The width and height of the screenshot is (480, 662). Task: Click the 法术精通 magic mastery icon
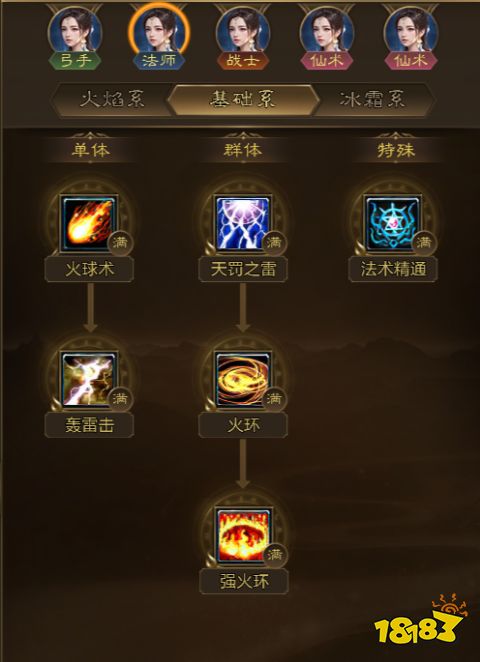[393, 224]
